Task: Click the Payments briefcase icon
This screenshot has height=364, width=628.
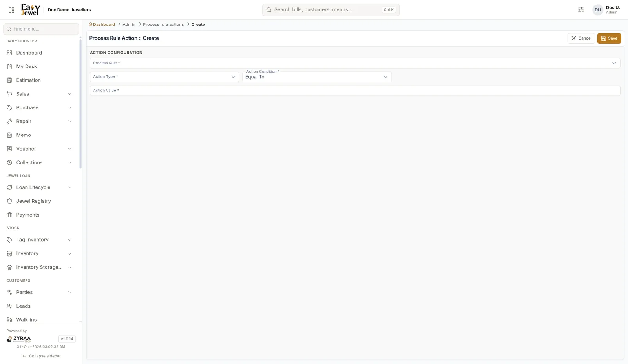Action: pyautogui.click(x=9, y=215)
